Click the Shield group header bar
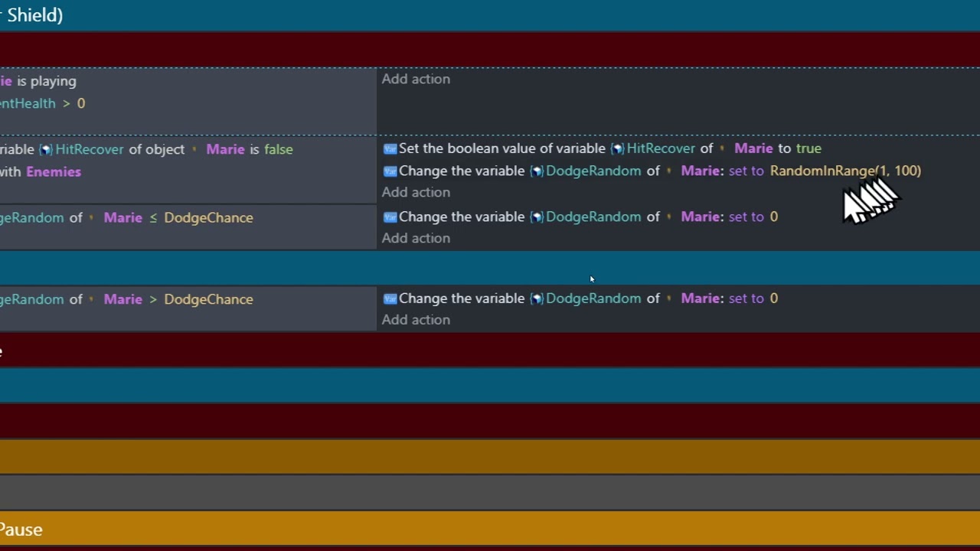 pos(490,15)
